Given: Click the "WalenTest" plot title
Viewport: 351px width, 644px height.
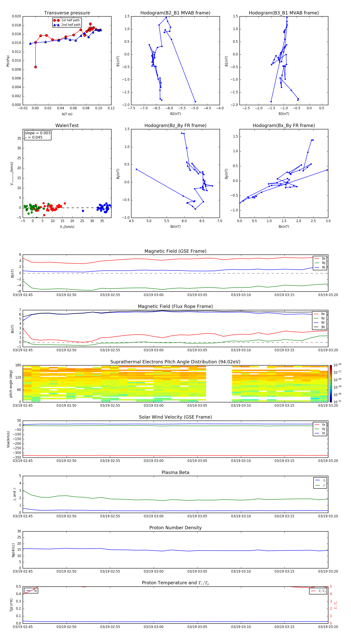Looking at the screenshot, I should click(x=67, y=125).
